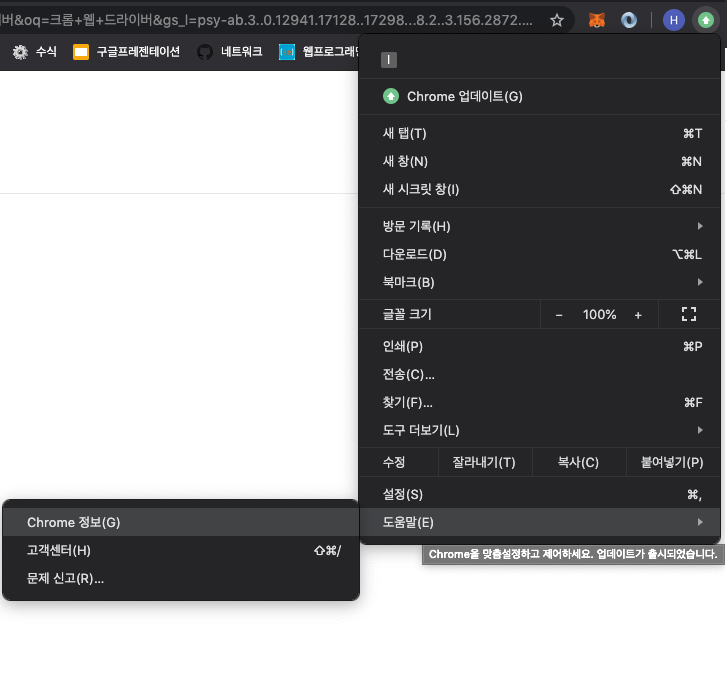Open the 구글프레젠테이션 bookmark
The image size is (727, 692).
tap(127, 51)
